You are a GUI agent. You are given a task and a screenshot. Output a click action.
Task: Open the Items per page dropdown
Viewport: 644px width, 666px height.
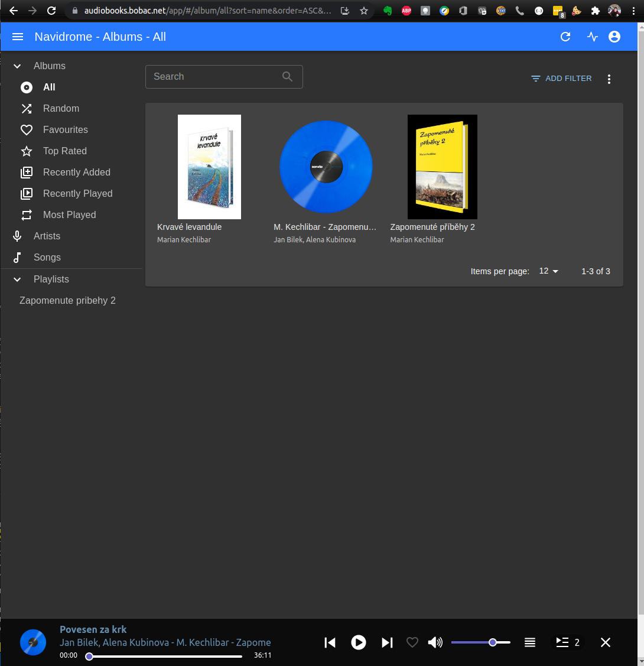(x=548, y=271)
